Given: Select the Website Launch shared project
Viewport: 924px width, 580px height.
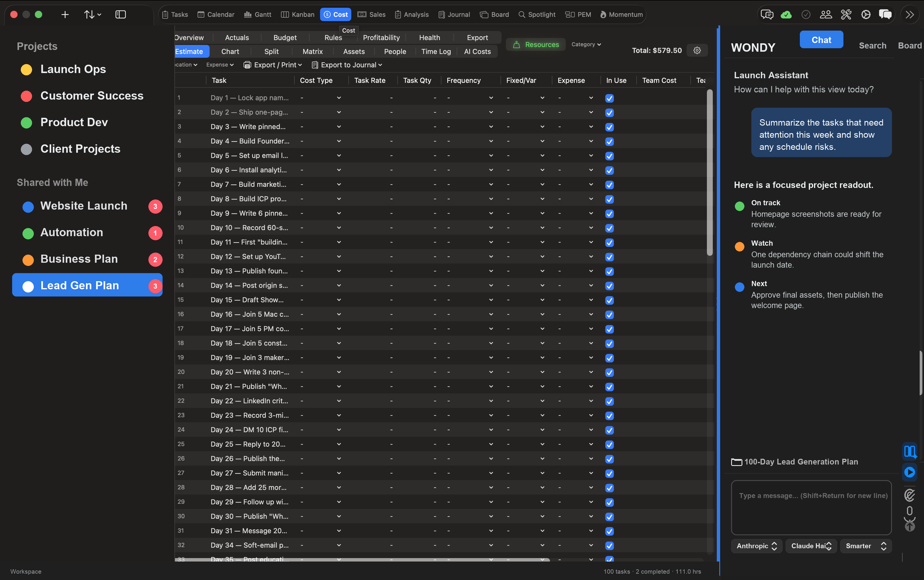Looking at the screenshot, I should click(x=87, y=206).
